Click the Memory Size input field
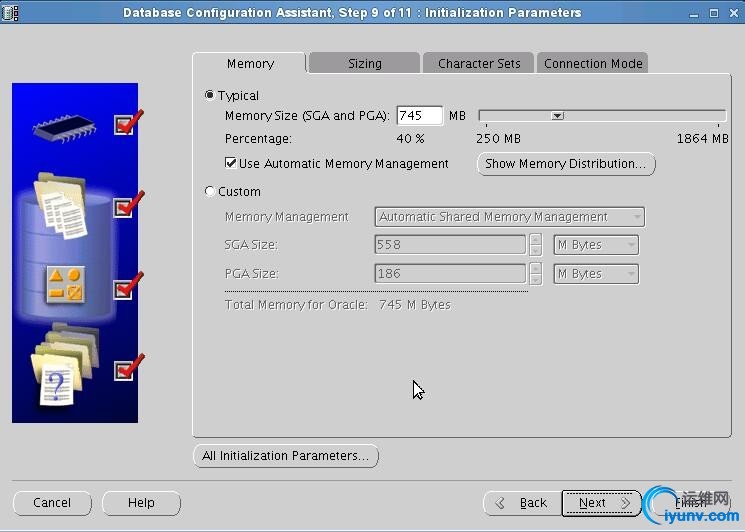The height and width of the screenshot is (532, 745). (419, 116)
